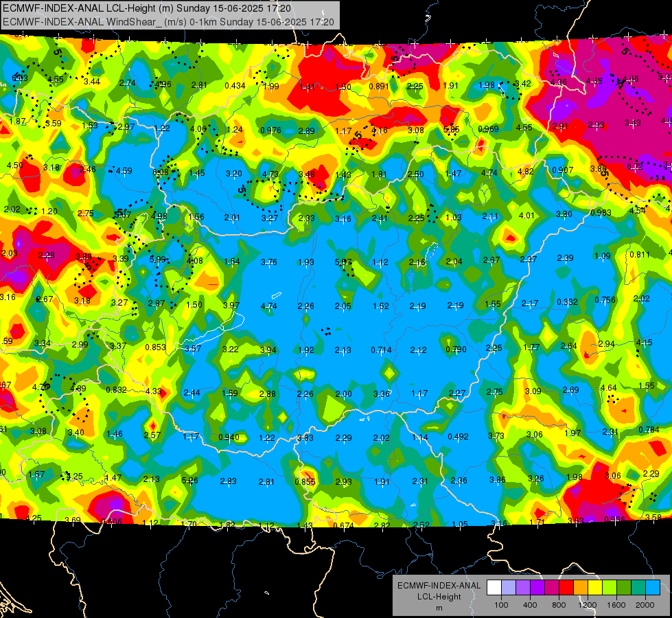Click the wind shear value 0.492

click(x=458, y=437)
